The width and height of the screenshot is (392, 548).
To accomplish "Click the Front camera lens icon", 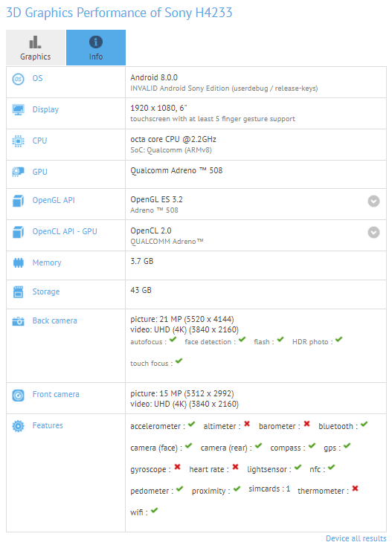I will click(18, 396).
